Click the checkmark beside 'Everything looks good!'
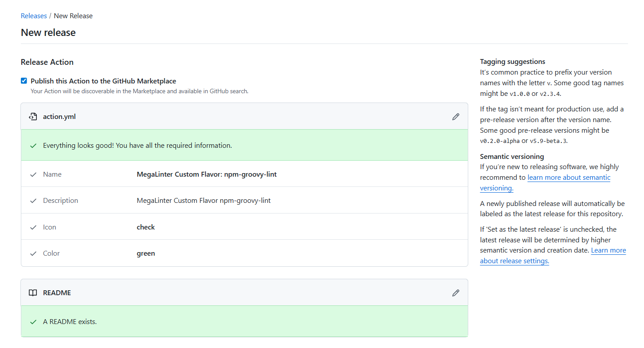Image resolution: width=644 pixels, height=348 pixels. tap(33, 146)
